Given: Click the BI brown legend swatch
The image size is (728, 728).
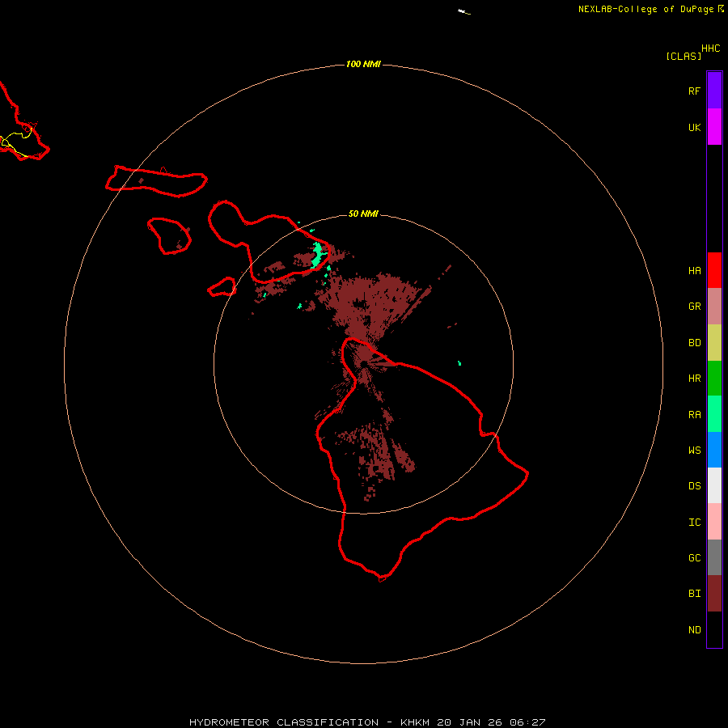Looking at the screenshot, I should (714, 594).
